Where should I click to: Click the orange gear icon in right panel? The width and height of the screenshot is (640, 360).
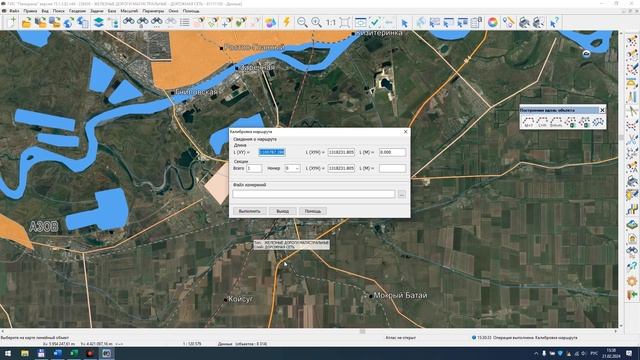632,281
